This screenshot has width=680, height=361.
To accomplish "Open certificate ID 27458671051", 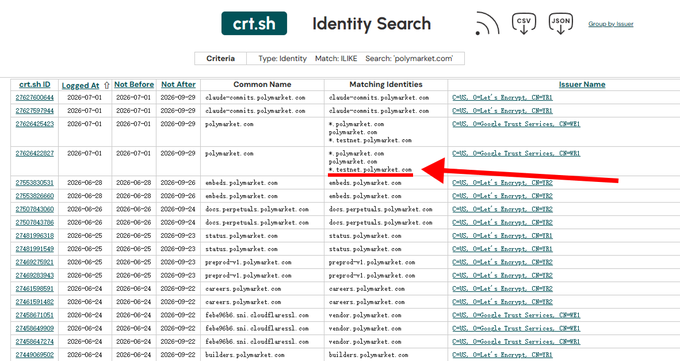I will point(35,315).
